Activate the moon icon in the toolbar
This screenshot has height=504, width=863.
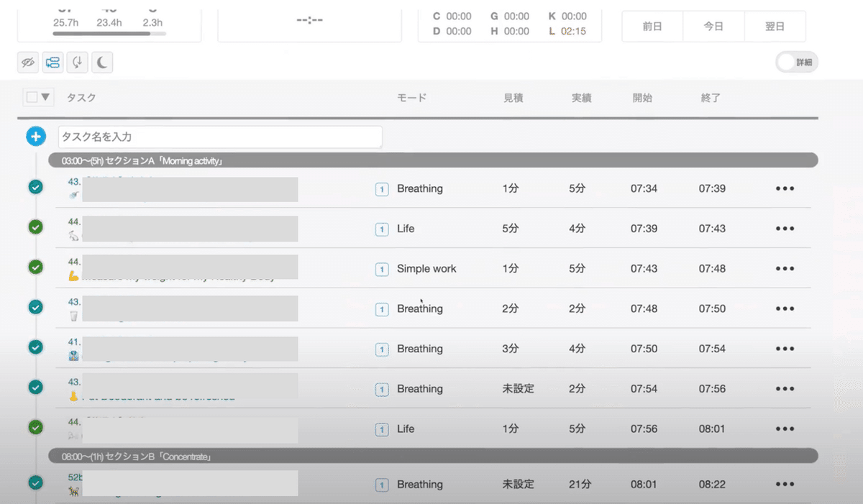pyautogui.click(x=101, y=63)
